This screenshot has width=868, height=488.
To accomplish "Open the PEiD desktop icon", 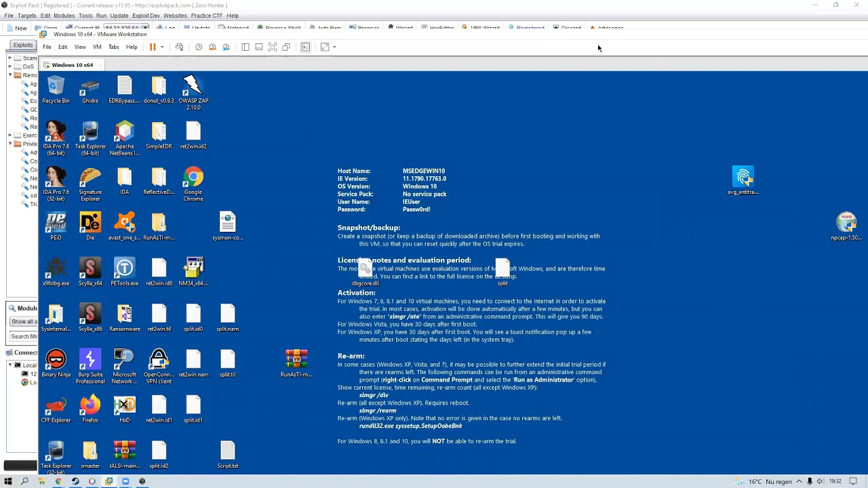I will [56, 226].
